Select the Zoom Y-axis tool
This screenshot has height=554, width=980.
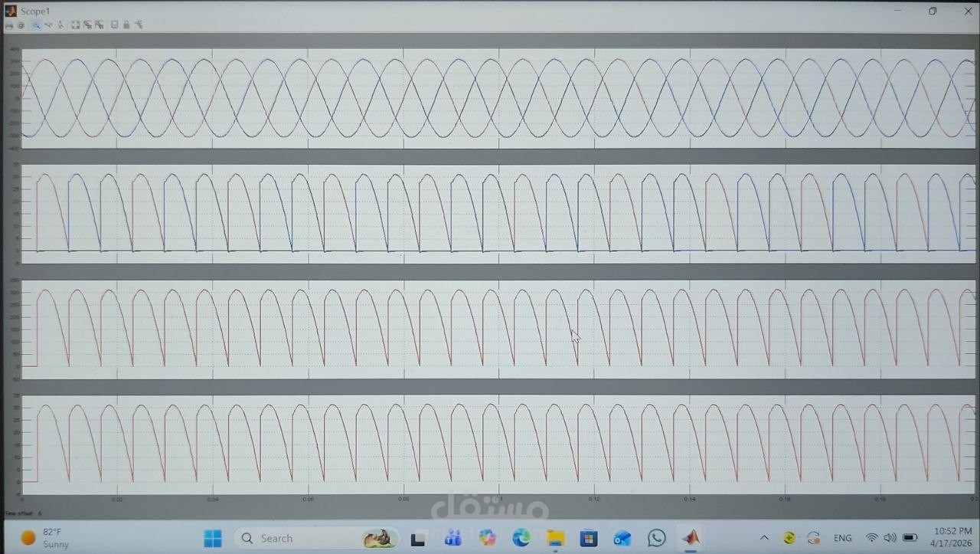tap(60, 25)
